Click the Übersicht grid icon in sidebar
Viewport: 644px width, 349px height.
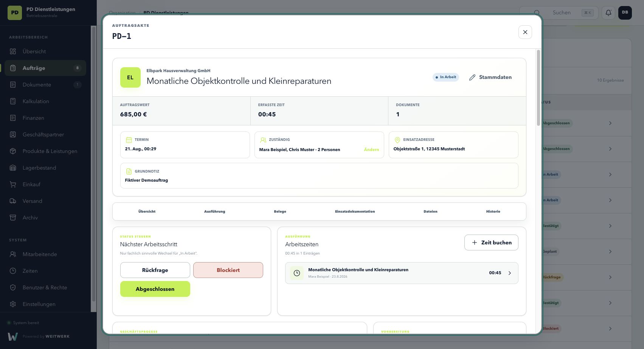coord(13,51)
